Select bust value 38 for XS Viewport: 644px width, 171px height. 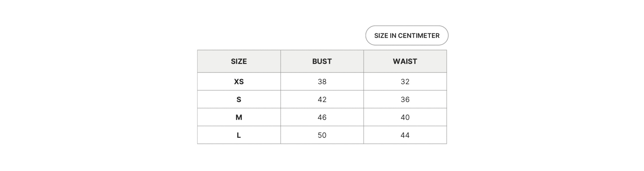tap(322, 81)
